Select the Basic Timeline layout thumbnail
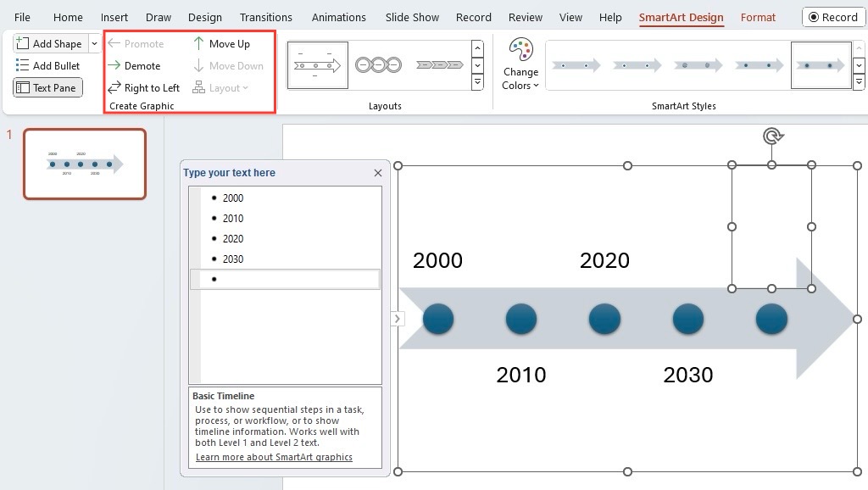 pos(318,65)
